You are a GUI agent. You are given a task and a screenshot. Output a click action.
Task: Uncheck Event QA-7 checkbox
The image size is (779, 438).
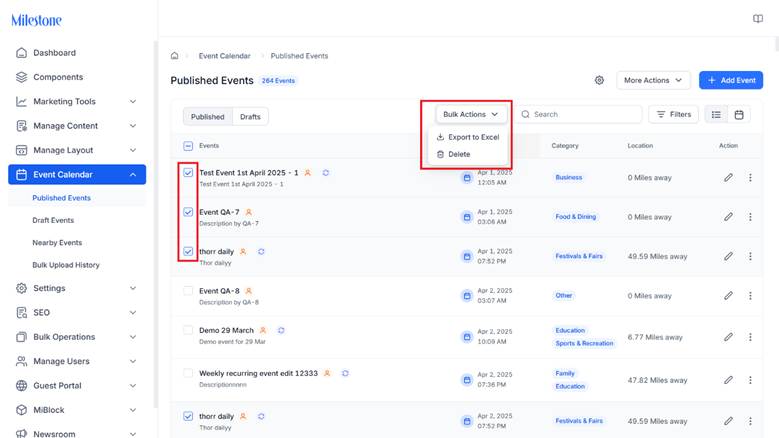pyautogui.click(x=188, y=212)
